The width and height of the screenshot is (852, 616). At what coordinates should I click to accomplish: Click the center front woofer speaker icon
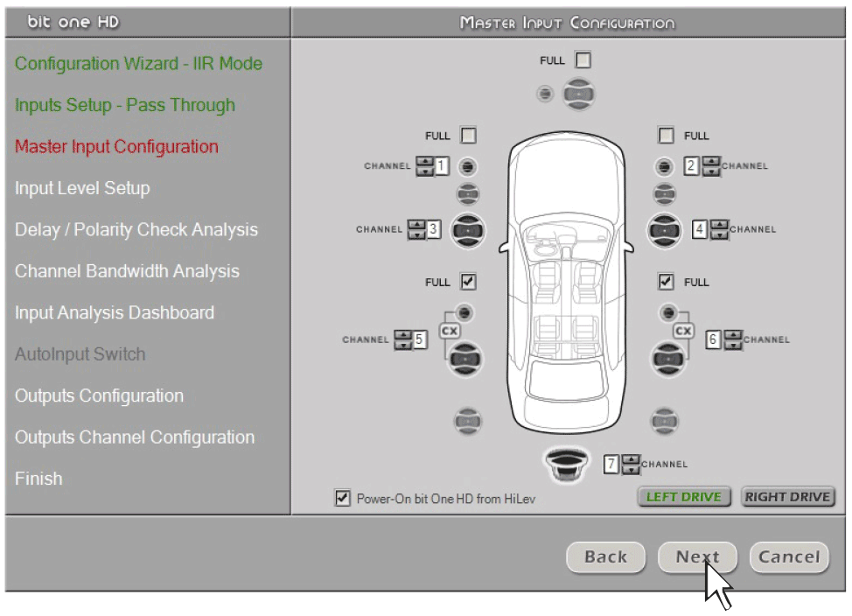coord(578,94)
